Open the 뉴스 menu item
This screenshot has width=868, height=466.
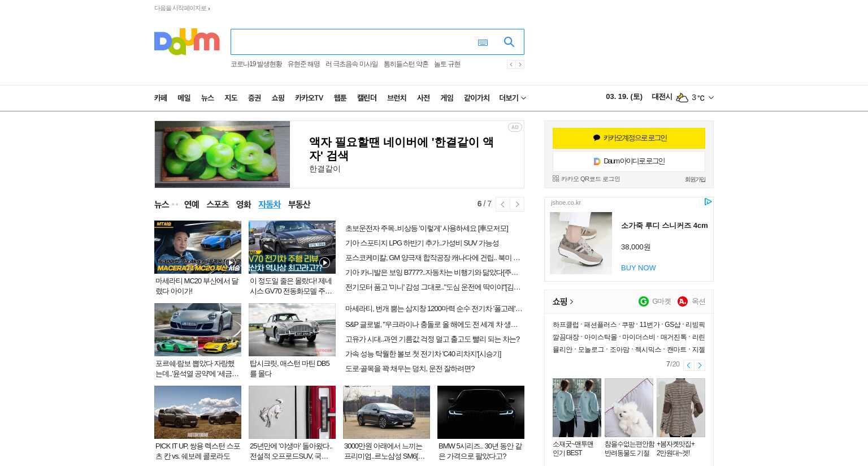(x=207, y=98)
